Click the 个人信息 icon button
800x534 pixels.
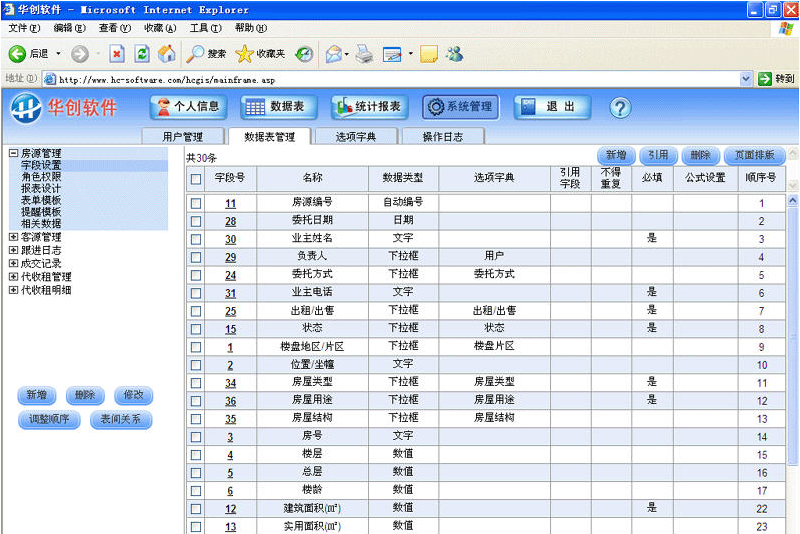click(x=188, y=107)
